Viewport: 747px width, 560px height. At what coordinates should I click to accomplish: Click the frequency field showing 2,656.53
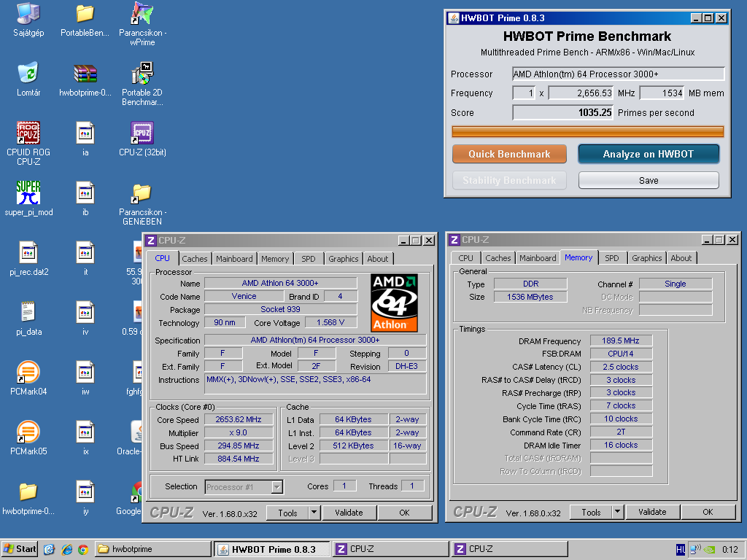tap(581, 93)
